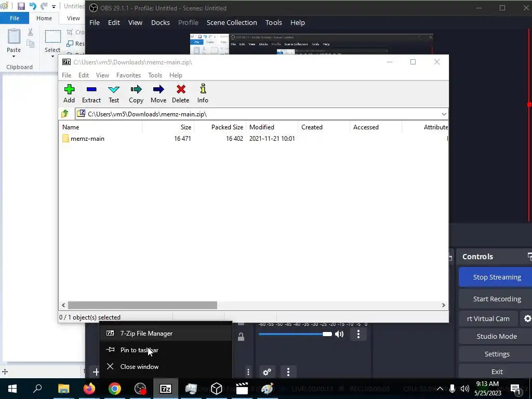This screenshot has width=532, height=399.
Task: Open the three-dot menu beside the mixer gears
Action: click(x=288, y=372)
